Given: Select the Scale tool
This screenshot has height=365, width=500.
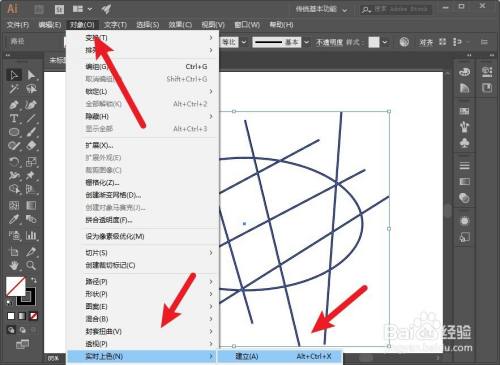Looking at the screenshot, I should point(31,162).
